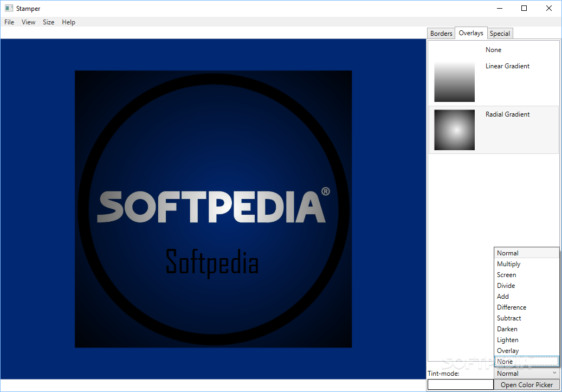Switch to the Borders tab
562x392 pixels.
tap(441, 34)
